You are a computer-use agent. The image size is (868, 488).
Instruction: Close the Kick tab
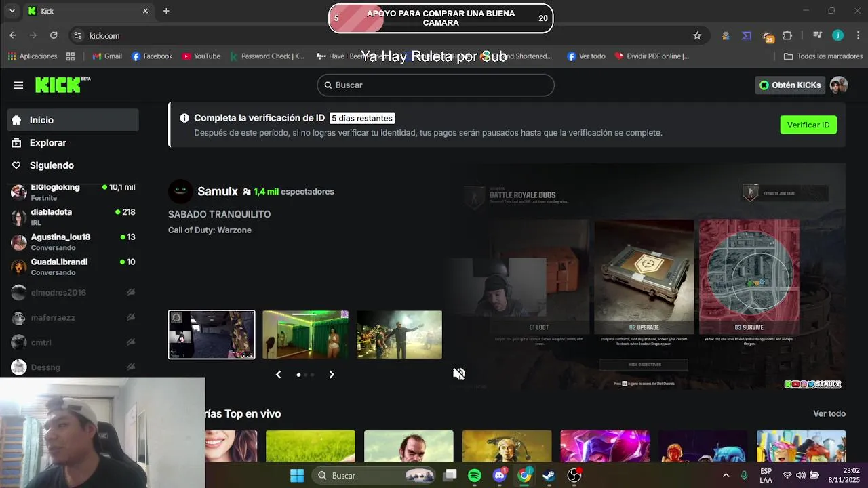point(145,11)
